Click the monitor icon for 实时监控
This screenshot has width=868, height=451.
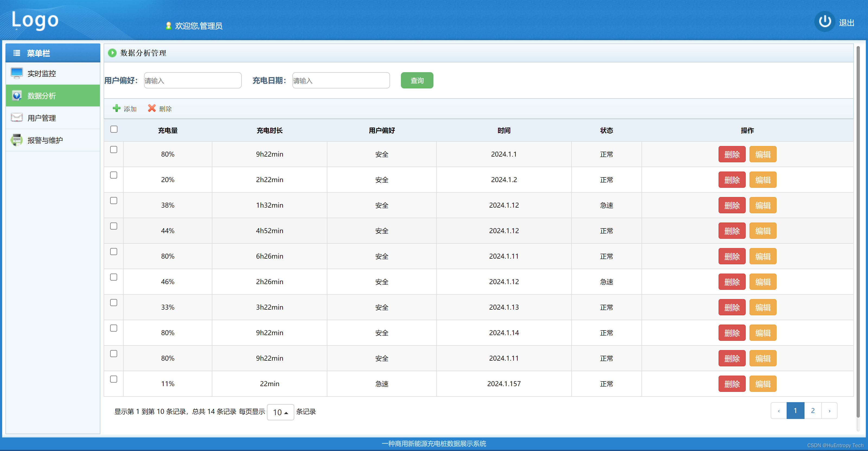(x=17, y=73)
